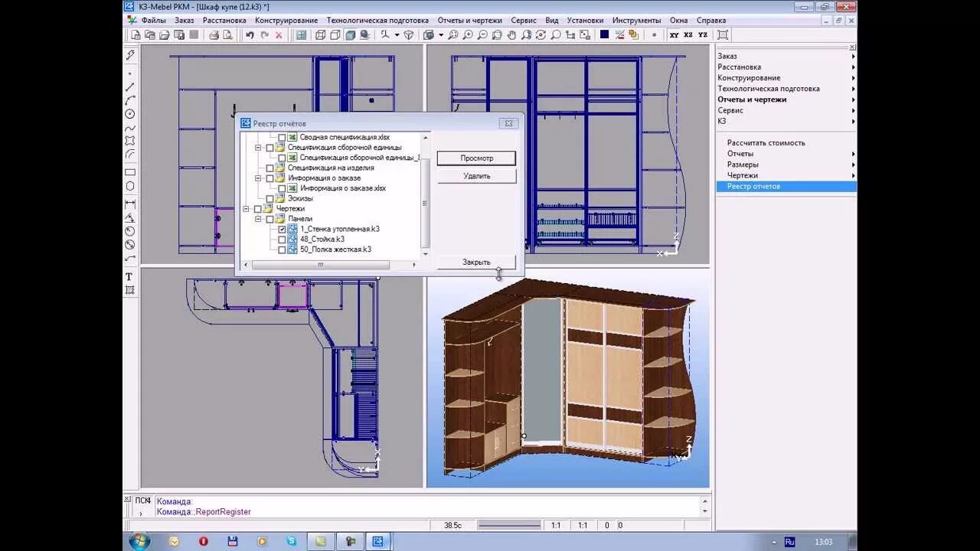
Task: Check the Сводная спецификация.xlsx checkbox
Action: pos(282,138)
